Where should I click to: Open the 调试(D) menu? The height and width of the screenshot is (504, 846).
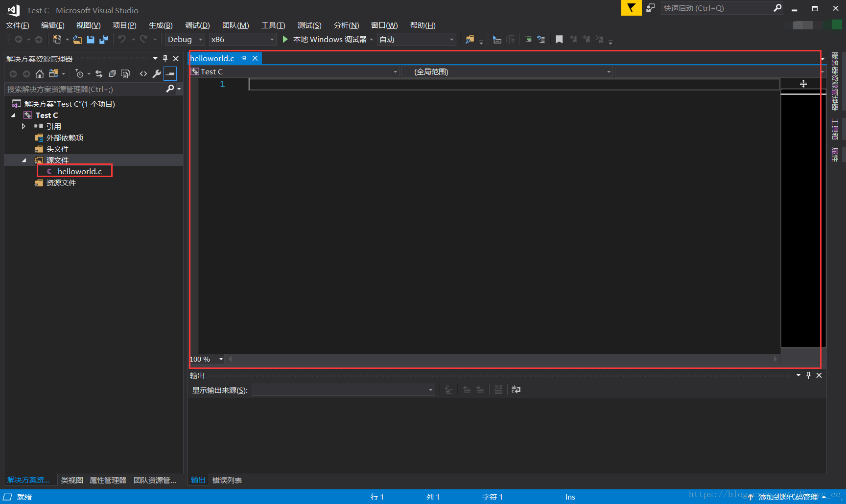click(x=197, y=25)
